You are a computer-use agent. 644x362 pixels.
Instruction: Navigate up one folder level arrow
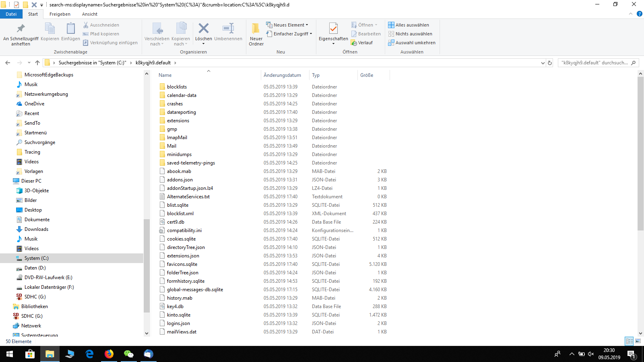coord(37,63)
